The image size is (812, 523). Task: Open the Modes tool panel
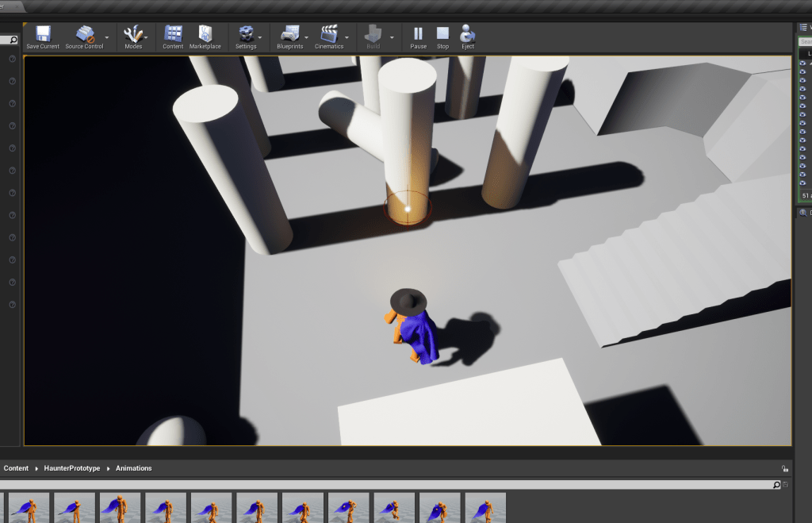pos(133,37)
